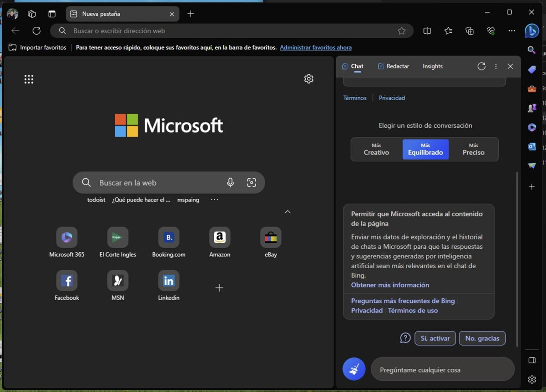Screen dimensions: 546x392
Task: Collapse the quick links section chevron
Action: pos(288,211)
